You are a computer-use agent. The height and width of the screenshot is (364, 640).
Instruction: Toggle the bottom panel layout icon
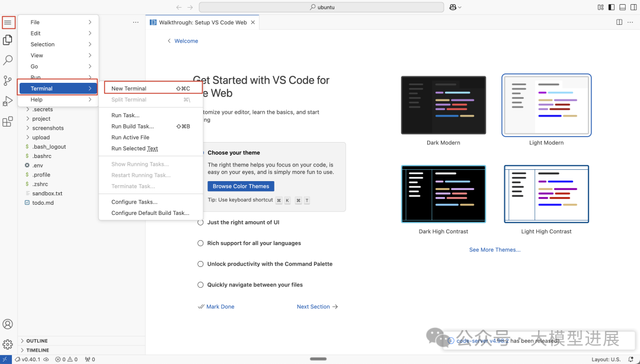point(622,7)
